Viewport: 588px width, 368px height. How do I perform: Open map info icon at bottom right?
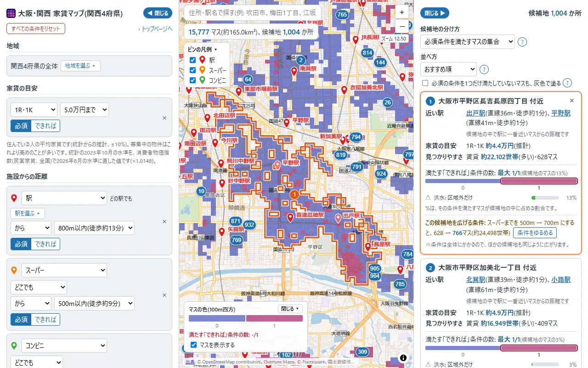click(x=403, y=358)
